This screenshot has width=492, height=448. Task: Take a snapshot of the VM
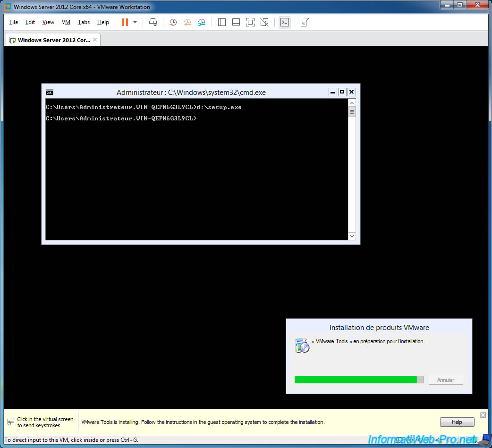173,22
